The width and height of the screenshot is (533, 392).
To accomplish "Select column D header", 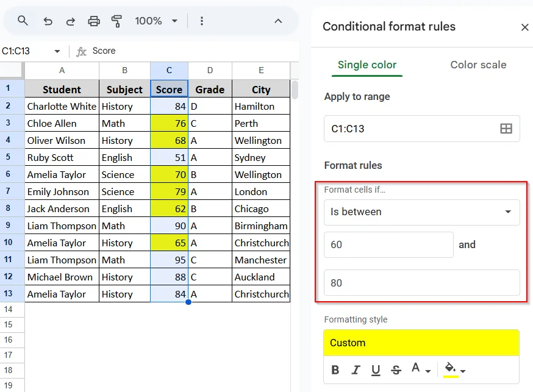I will pyautogui.click(x=210, y=71).
